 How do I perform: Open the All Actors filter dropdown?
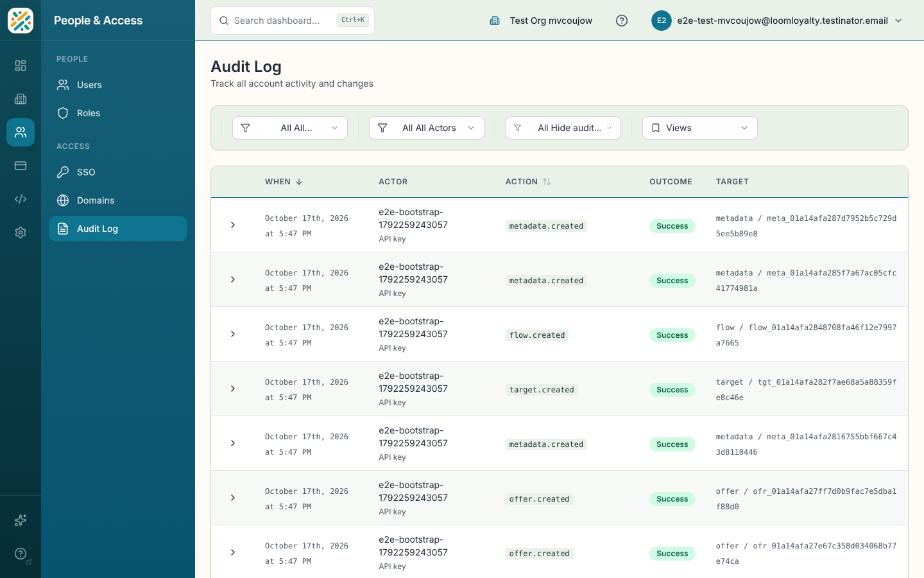tap(427, 128)
